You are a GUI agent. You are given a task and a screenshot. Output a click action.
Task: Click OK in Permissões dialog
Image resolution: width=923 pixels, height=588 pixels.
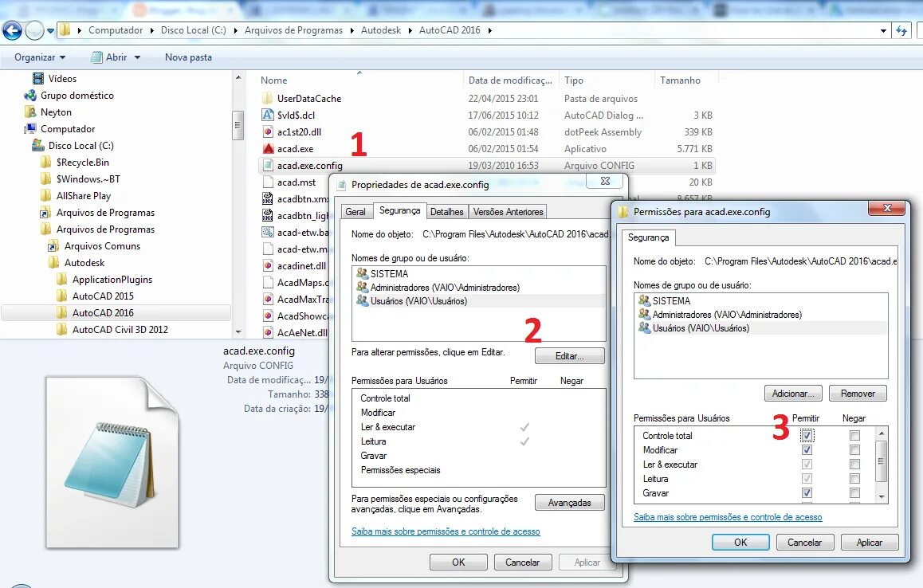click(x=740, y=542)
